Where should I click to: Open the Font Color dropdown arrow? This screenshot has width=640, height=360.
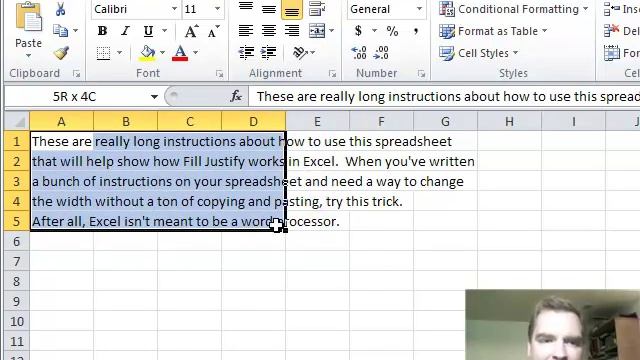196,53
